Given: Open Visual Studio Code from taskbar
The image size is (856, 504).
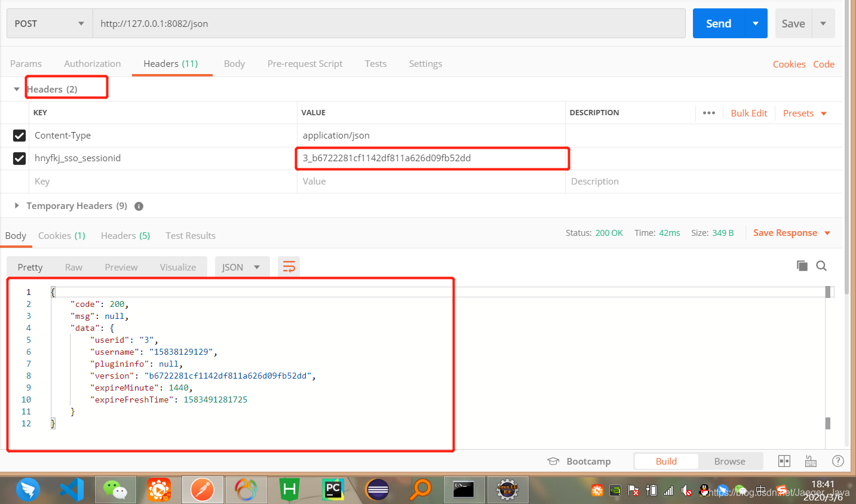Looking at the screenshot, I should pyautogui.click(x=72, y=490).
